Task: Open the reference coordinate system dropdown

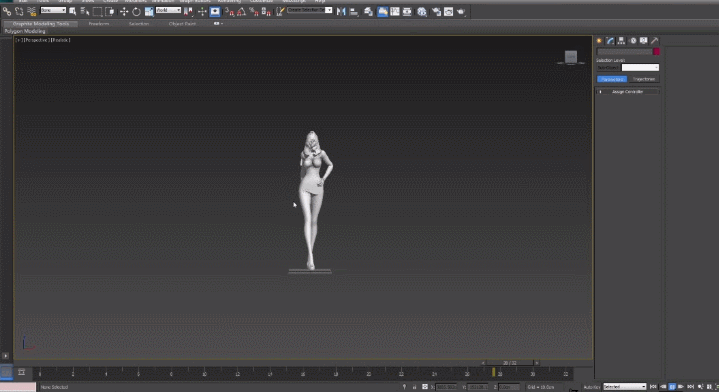Action: [168, 10]
